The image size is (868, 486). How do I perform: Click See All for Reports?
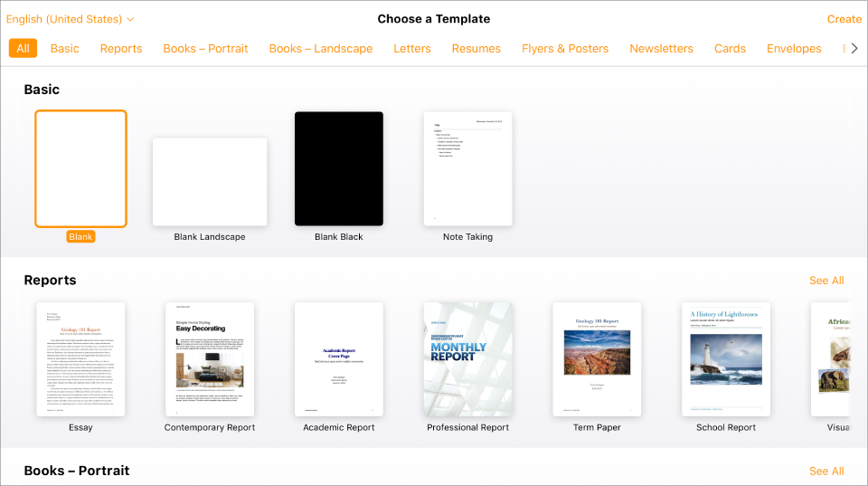(826, 281)
